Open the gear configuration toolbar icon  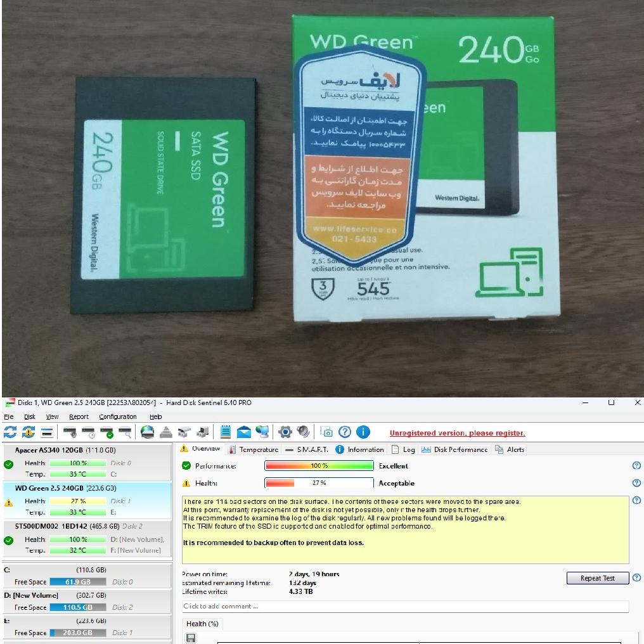(285, 432)
